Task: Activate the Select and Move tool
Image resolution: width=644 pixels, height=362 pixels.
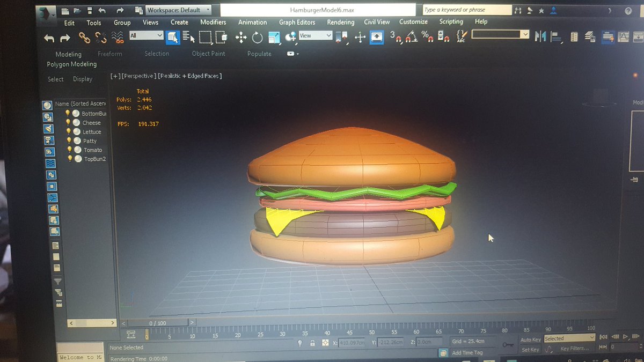Action: (241, 38)
